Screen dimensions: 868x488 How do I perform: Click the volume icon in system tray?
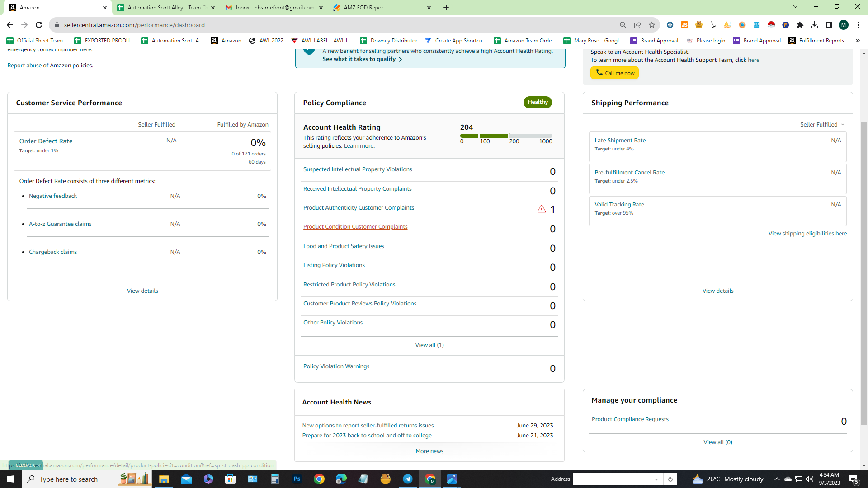[810, 479]
